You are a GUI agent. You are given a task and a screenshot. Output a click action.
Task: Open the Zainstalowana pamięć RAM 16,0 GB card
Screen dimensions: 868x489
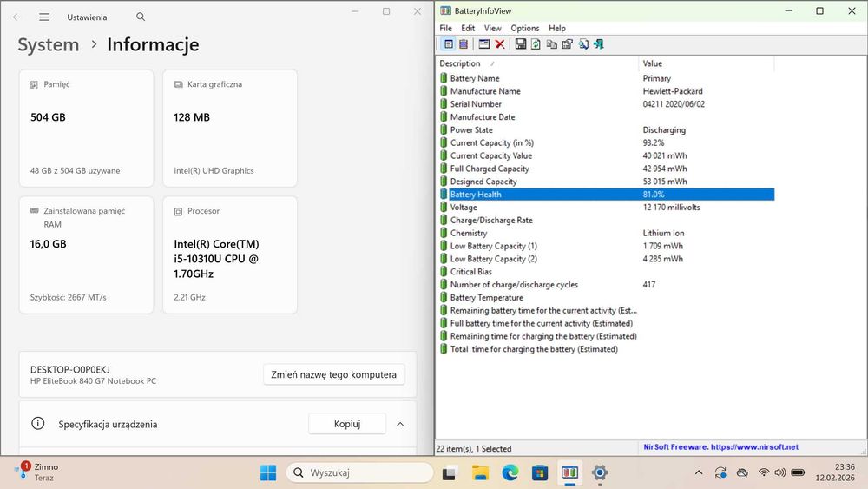coord(86,254)
